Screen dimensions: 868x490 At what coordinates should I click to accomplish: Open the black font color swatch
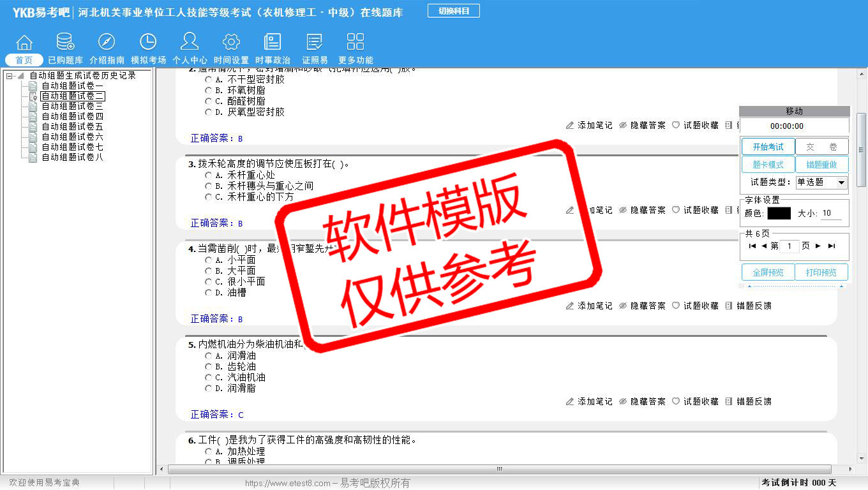coord(779,214)
